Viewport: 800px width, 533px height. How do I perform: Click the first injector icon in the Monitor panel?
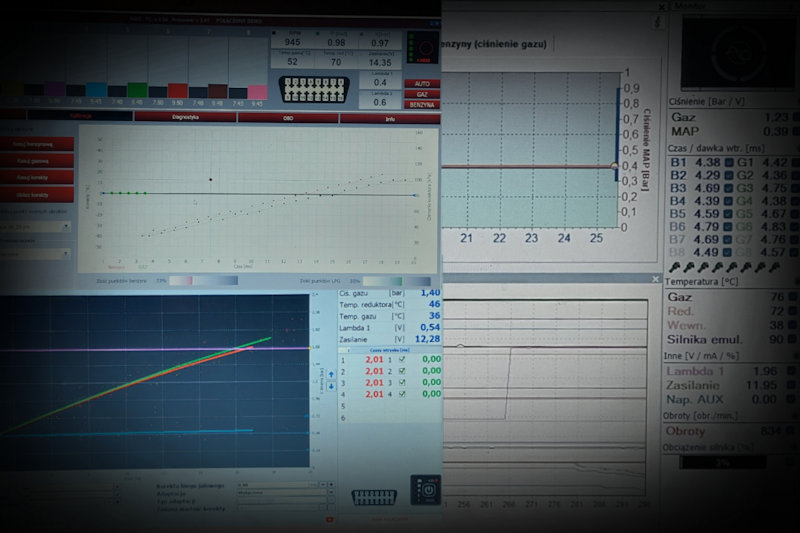(x=674, y=267)
